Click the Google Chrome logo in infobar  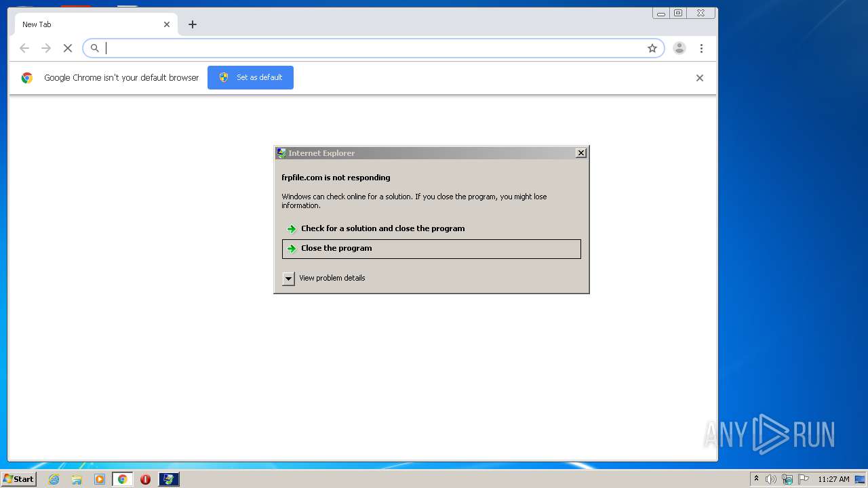click(x=27, y=78)
